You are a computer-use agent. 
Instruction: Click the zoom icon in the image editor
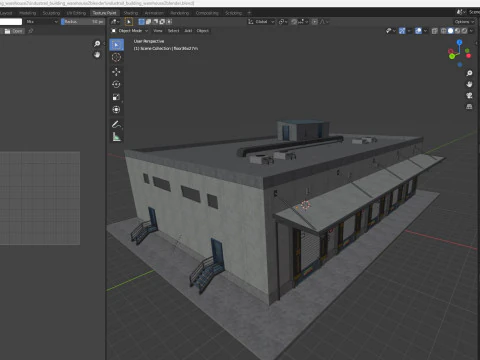97,44
